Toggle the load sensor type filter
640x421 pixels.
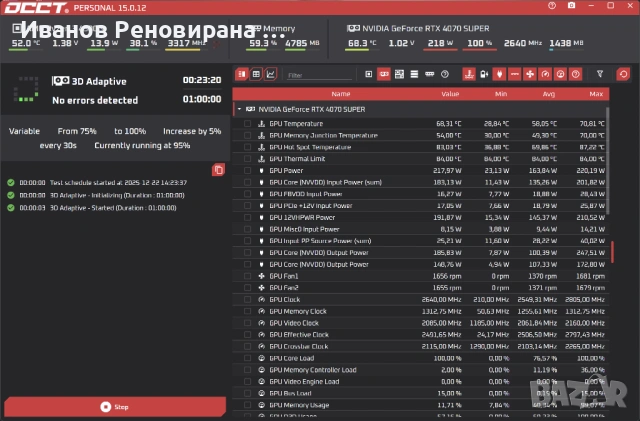point(560,74)
